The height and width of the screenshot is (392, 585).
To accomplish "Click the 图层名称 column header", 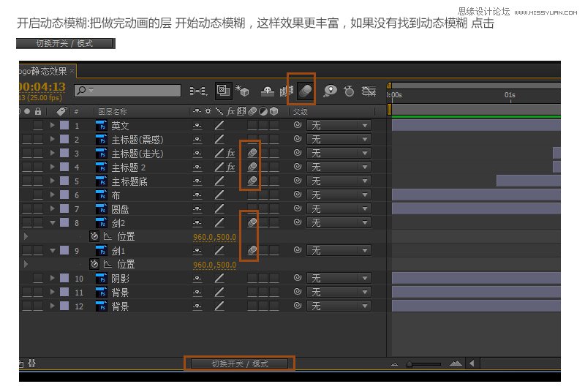I will pos(113,111).
